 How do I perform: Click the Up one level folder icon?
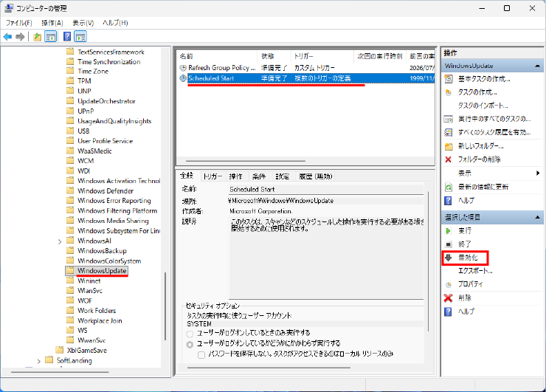tap(37, 37)
